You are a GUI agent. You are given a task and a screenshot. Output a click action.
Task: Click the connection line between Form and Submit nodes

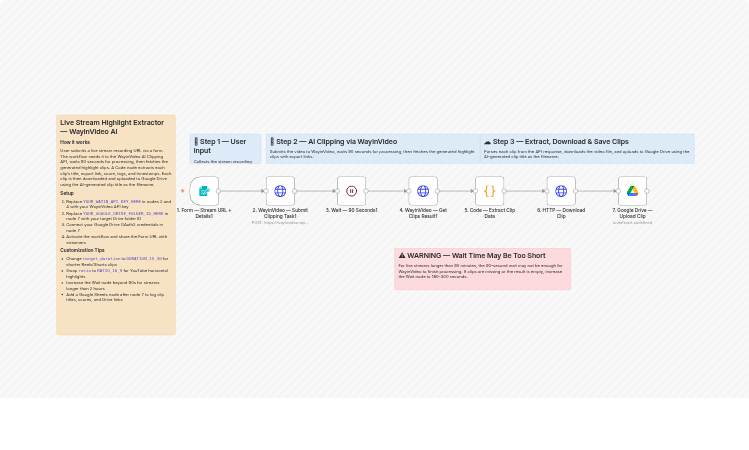pos(242,191)
